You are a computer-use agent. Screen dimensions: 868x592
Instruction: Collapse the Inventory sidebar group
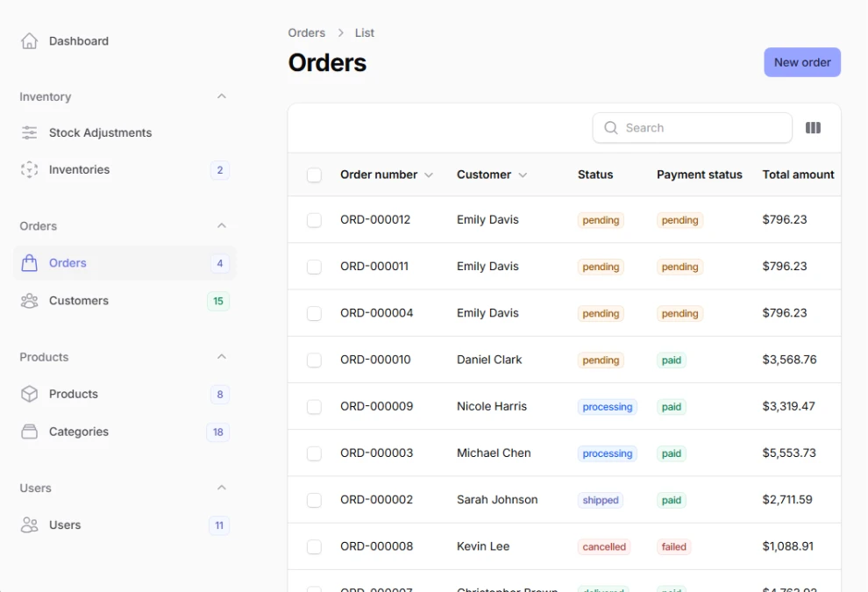(222, 96)
